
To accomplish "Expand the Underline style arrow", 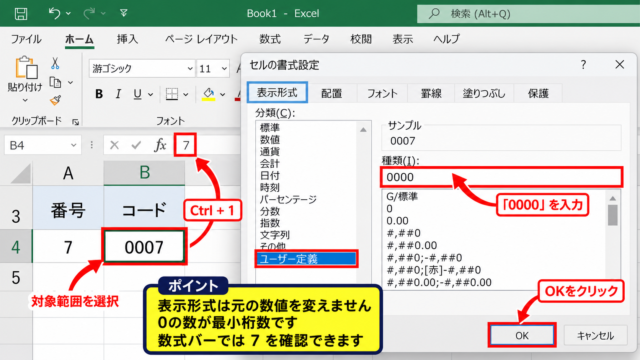I will click(150, 95).
